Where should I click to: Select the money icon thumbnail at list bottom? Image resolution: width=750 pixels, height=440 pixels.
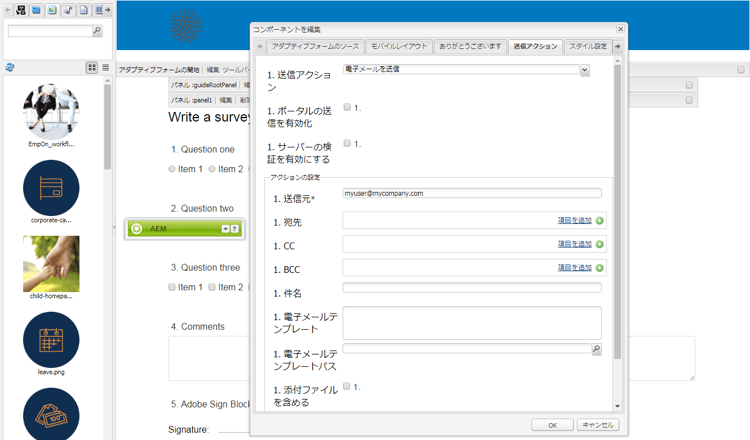(51, 414)
